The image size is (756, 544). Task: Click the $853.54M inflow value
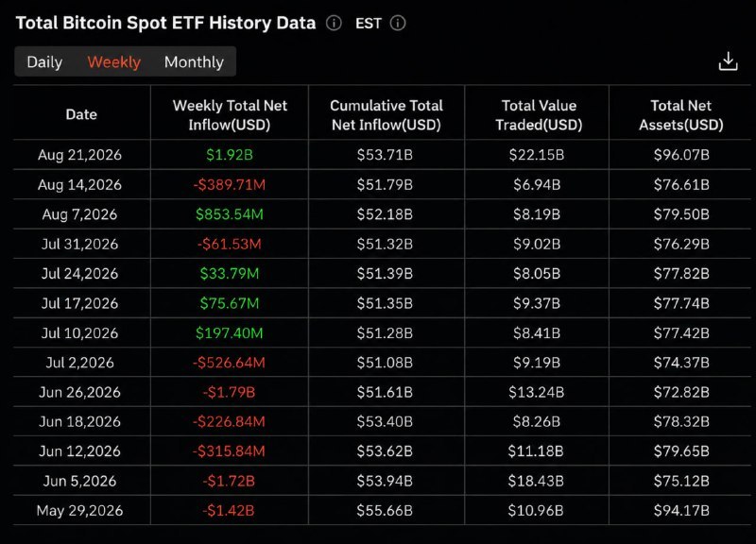pos(230,214)
